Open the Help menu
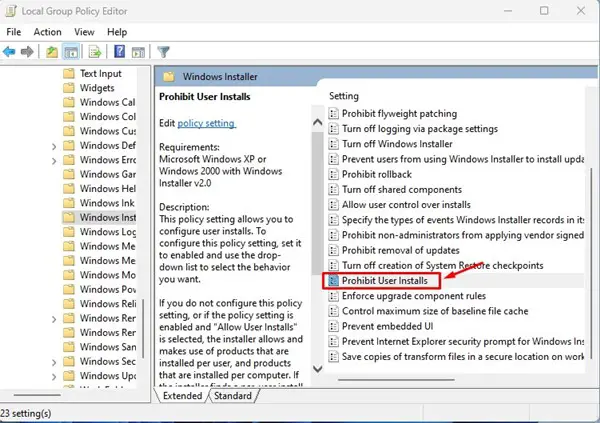 coord(117,32)
